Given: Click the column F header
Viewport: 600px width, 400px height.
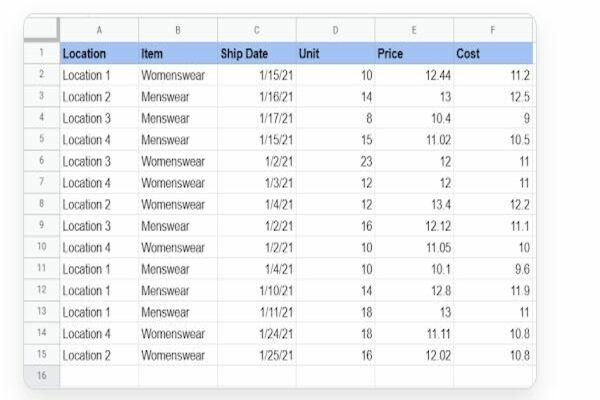Looking at the screenshot, I should (493, 30).
